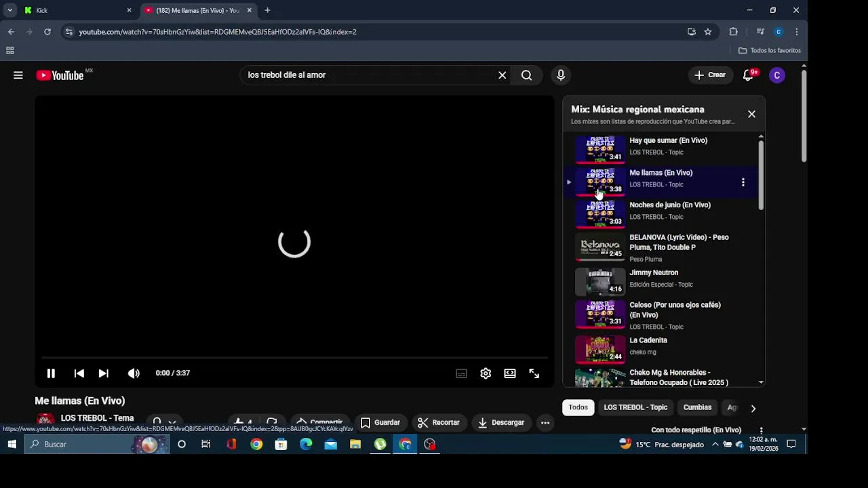Enter full screen mode
Screen dimensions: 868x488
pyautogui.click(x=534, y=373)
